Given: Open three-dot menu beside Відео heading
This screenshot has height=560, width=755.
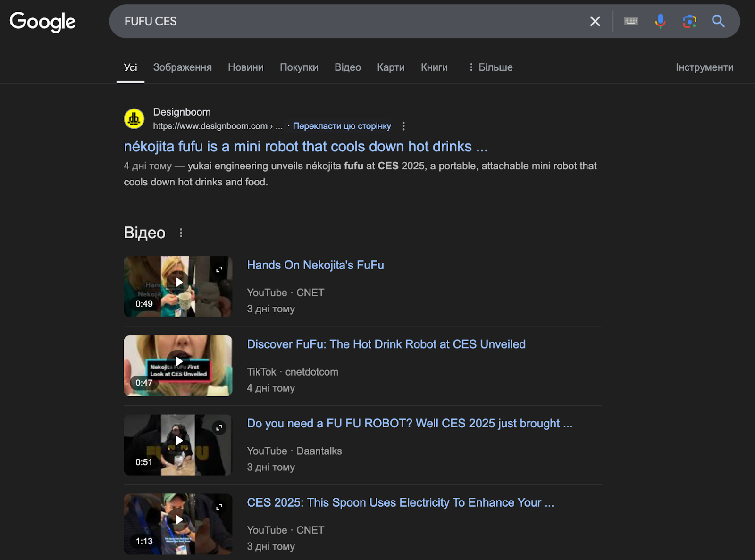Looking at the screenshot, I should tap(181, 233).
